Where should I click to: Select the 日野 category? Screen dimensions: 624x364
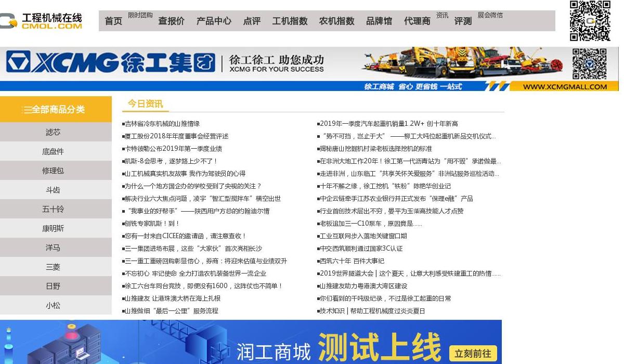pyautogui.click(x=56, y=286)
